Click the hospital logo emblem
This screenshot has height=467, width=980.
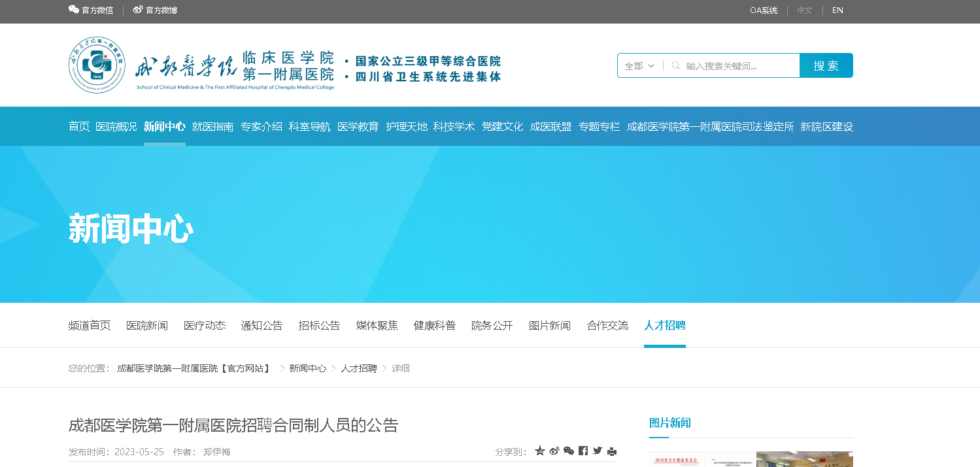tap(97, 65)
